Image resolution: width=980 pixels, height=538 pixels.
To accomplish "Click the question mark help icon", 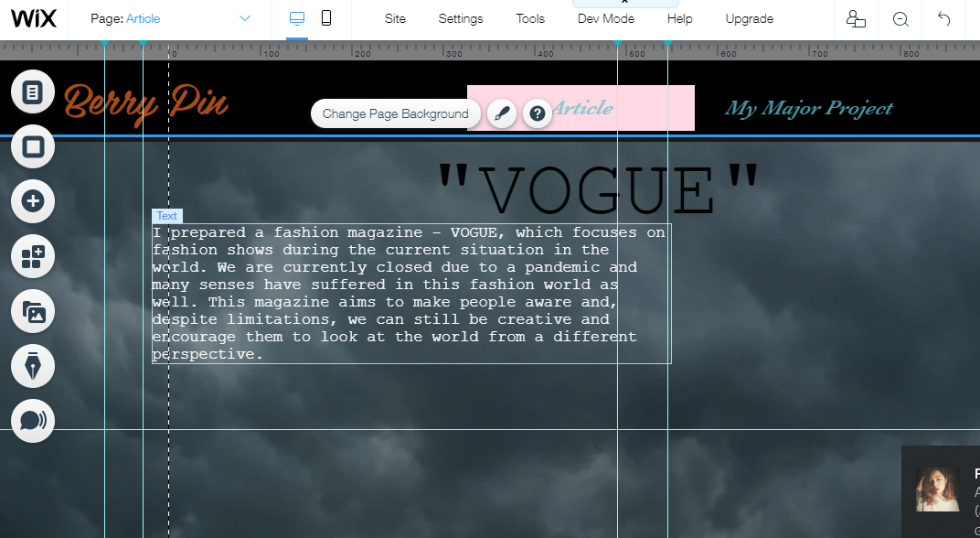I will click(538, 113).
